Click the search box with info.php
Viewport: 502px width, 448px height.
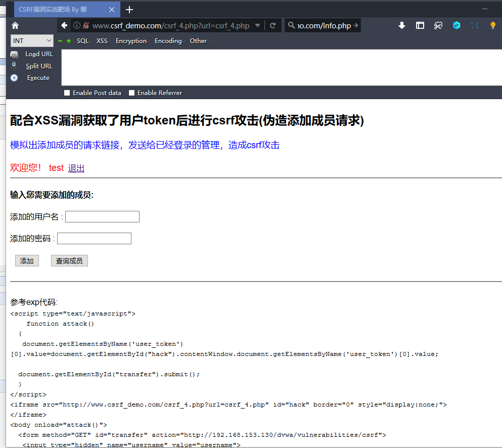tap(324, 26)
